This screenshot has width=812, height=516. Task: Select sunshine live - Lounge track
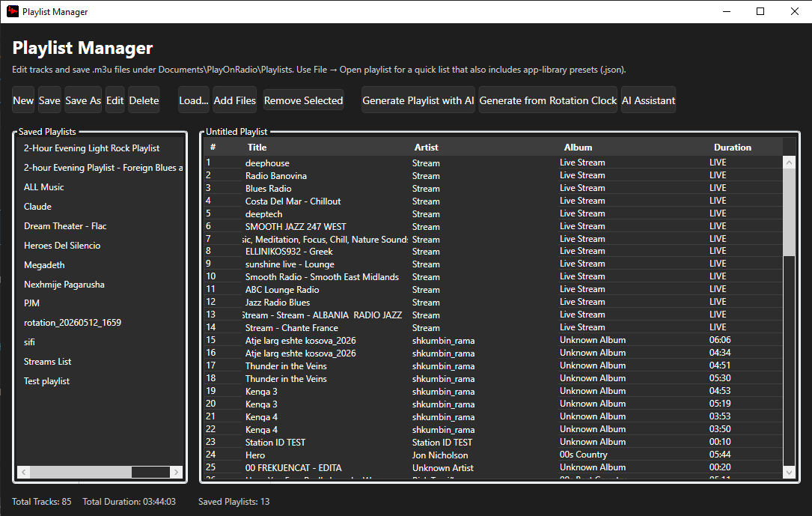(493, 264)
